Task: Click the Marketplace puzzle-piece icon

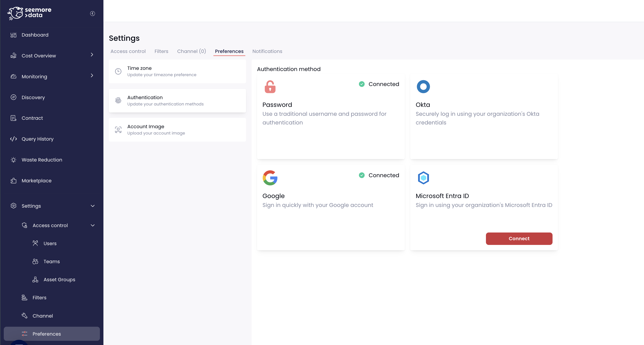Action: point(14,180)
